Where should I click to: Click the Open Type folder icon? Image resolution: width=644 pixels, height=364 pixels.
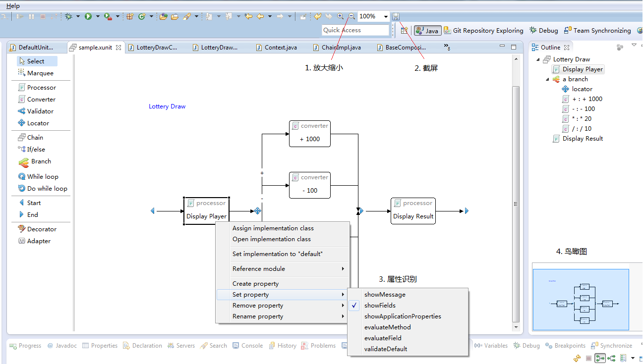pos(164,16)
